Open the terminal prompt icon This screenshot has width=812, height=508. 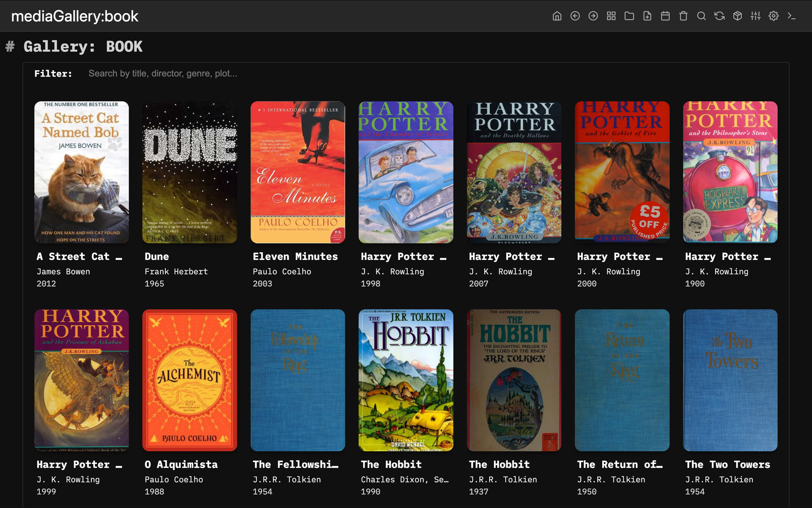792,16
